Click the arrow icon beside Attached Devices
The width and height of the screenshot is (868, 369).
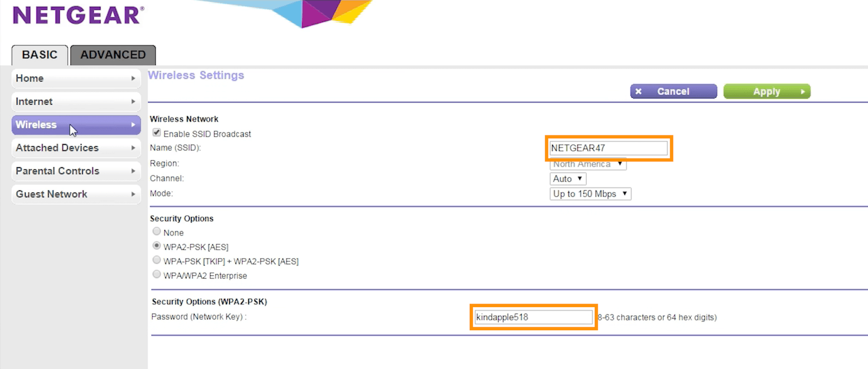133,148
